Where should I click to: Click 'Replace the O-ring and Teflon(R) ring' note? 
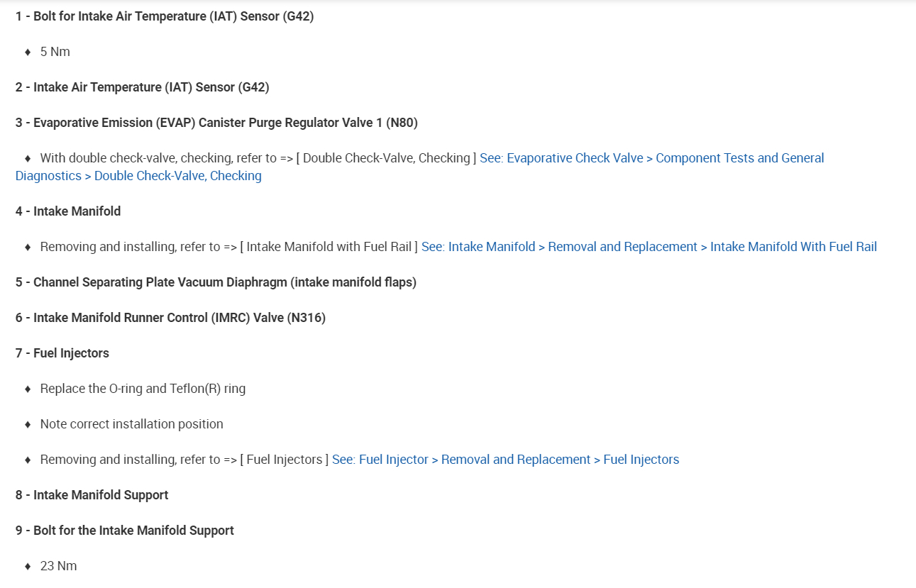[143, 389]
